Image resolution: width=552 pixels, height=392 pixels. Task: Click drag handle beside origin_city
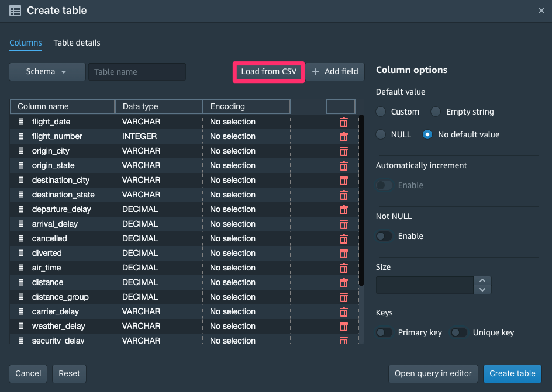[x=21, y=151]
